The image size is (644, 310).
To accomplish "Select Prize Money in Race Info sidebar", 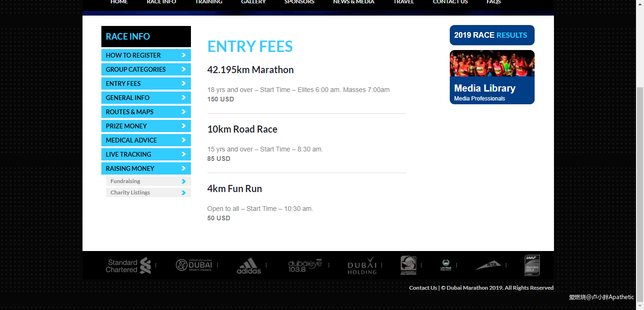I will [x=146, y=126].
